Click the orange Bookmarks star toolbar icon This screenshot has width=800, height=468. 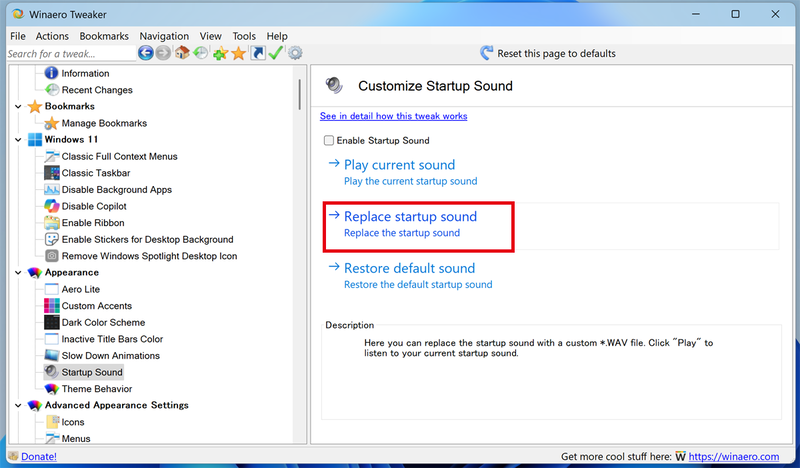pos(238,53)
